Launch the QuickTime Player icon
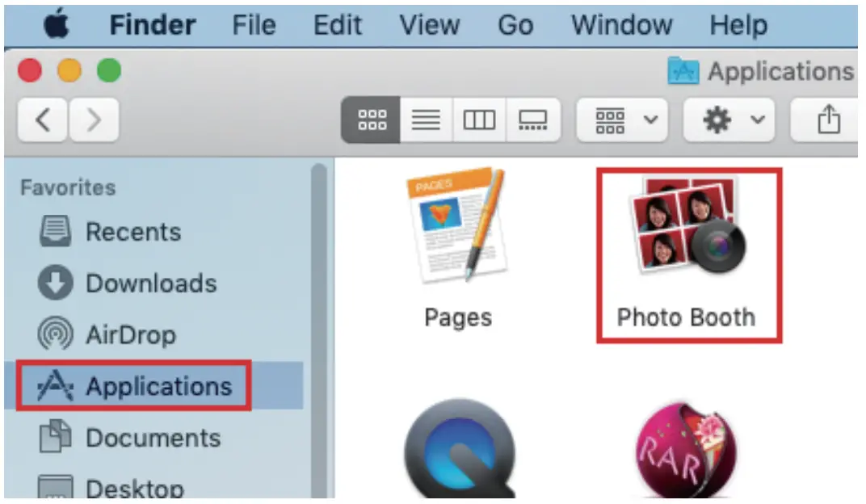Image resolution: width=866 pixels, height=504 pixels. [460, 448]
